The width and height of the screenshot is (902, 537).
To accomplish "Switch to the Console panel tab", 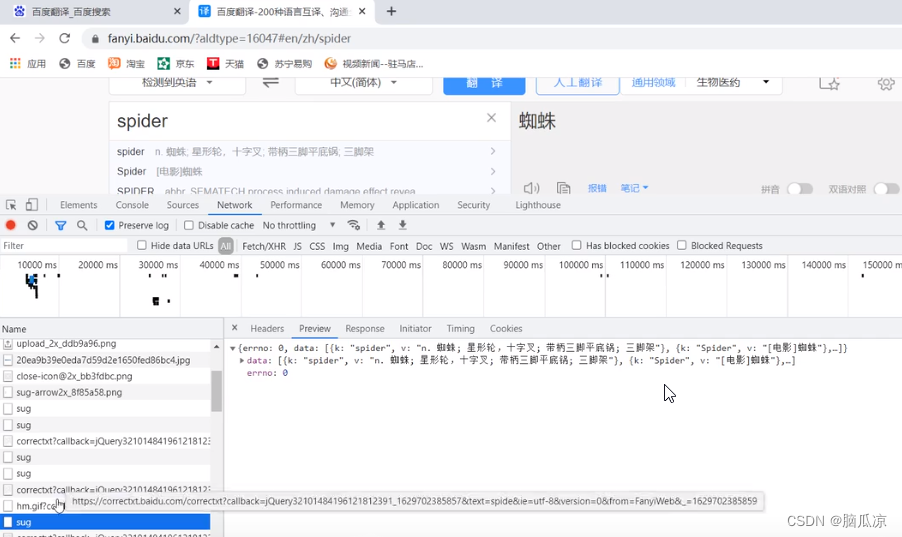I will pos(132,205).
